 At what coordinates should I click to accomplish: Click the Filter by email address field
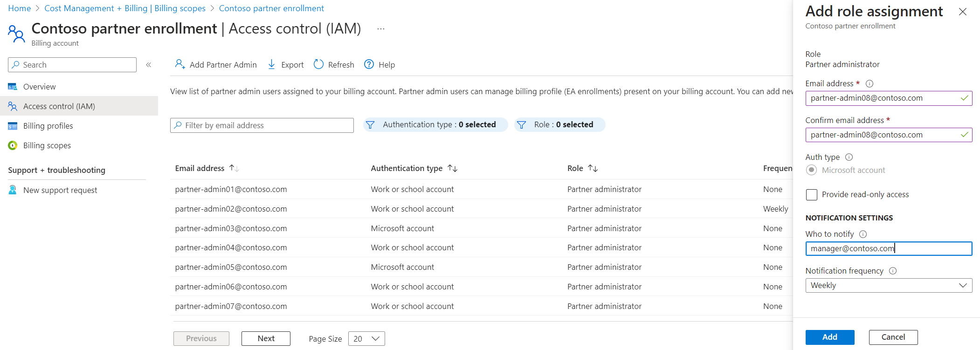coord(262,125)
